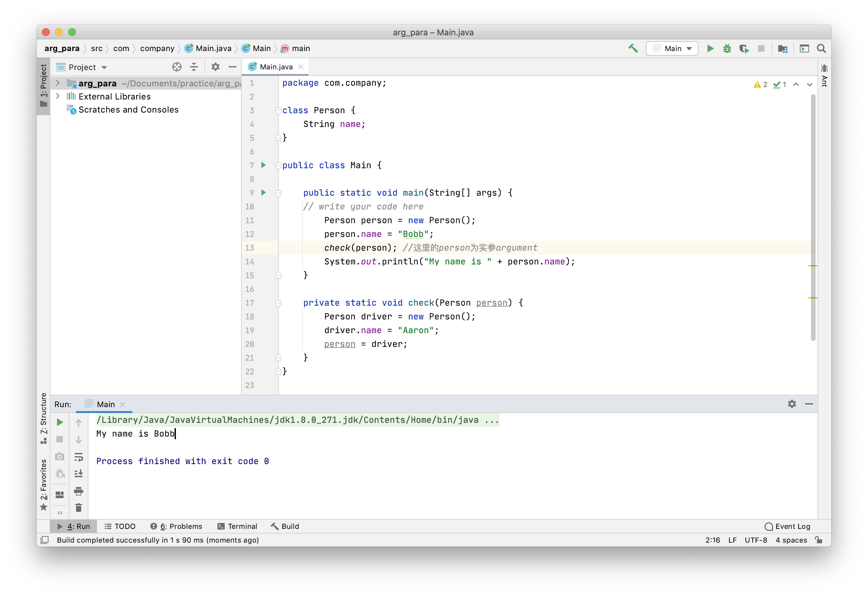Open the TODO tool window tab
Screen dimensions: 868x595
(x=120, y=526)
